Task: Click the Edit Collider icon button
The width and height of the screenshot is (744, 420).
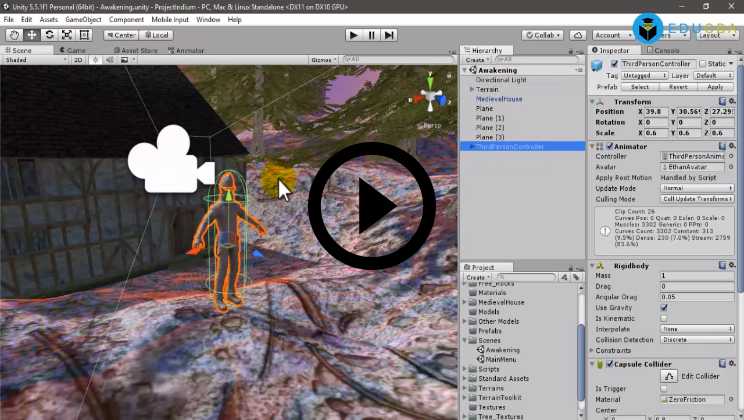Action: tap(667, 375)
